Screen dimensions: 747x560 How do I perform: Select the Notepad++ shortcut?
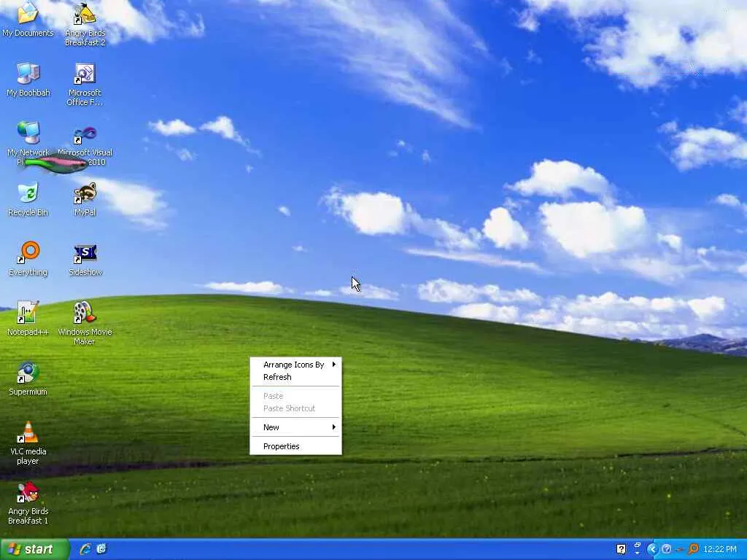[x=28, y=319]
